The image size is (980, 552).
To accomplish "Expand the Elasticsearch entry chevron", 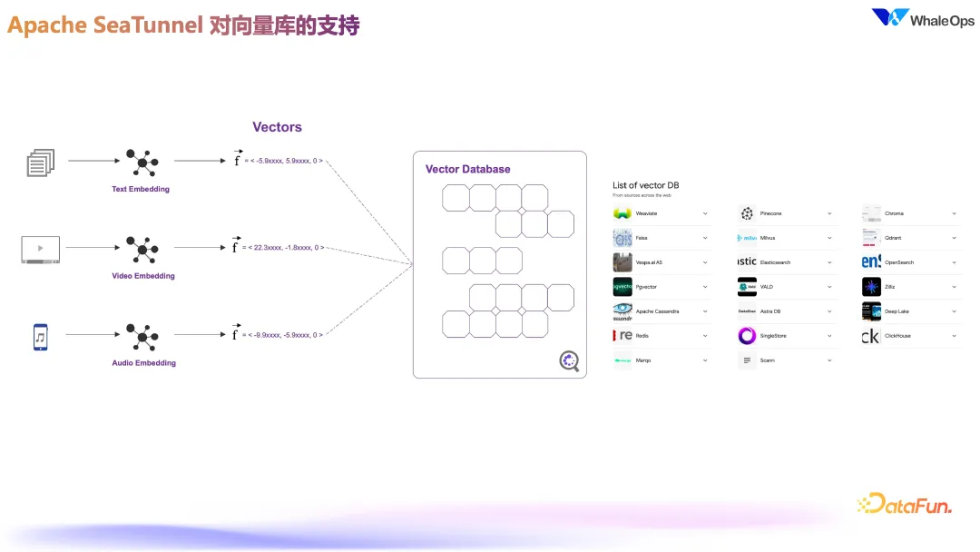I will tap(829, 262).
